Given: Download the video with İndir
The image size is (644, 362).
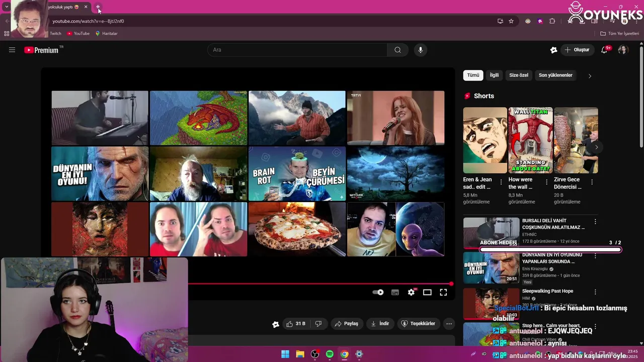Looking at the screenshot, I should 380,324.
